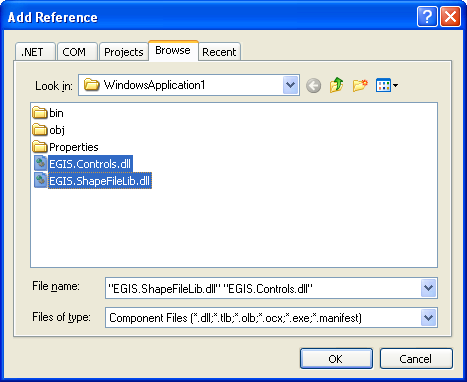Image resolution: width=467 pixels, height=382 pixels.
Task: Open the Recent tab
Action: (x=219, y=52)
